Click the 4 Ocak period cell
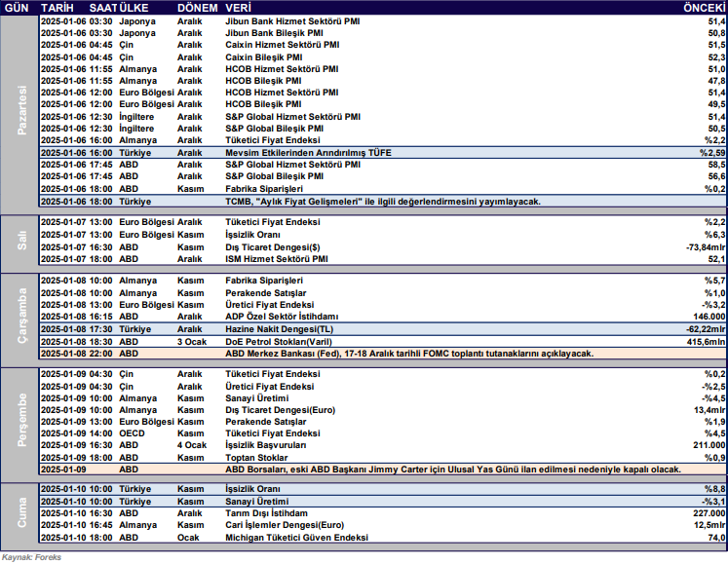Screen dimensions: 728x564 (x=192, y=445)
